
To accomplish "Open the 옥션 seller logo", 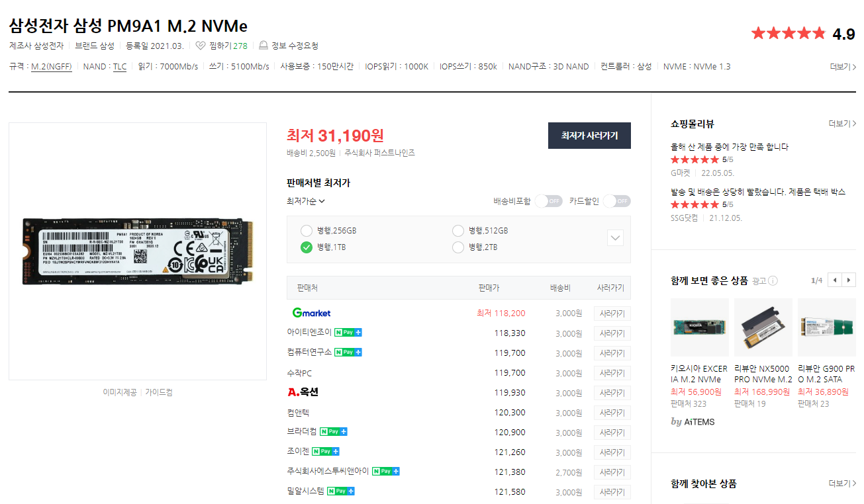I will 303,392.
